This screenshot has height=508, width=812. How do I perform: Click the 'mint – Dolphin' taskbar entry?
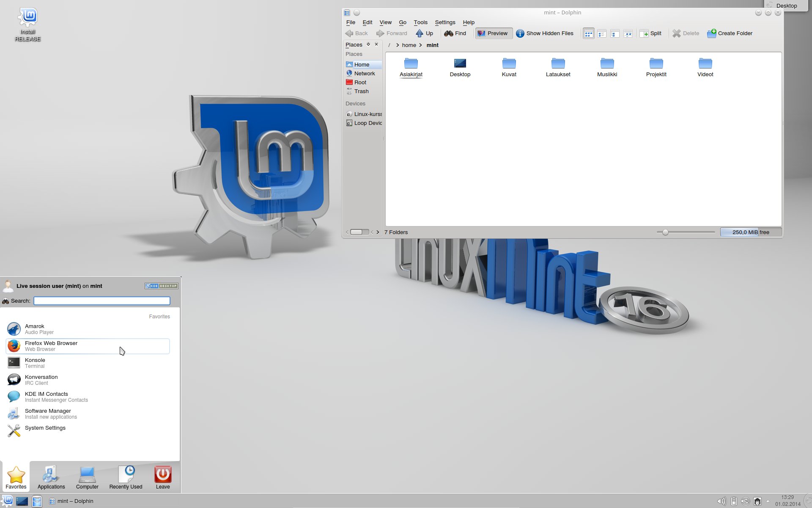[x=71, y=501]
